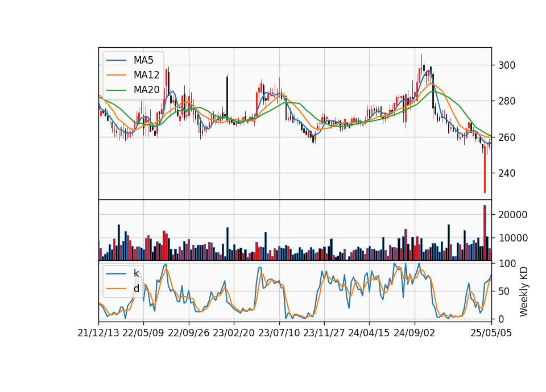Click the 280 price axis tick
This screenshot has height=392, width=546.
point(507,101)
